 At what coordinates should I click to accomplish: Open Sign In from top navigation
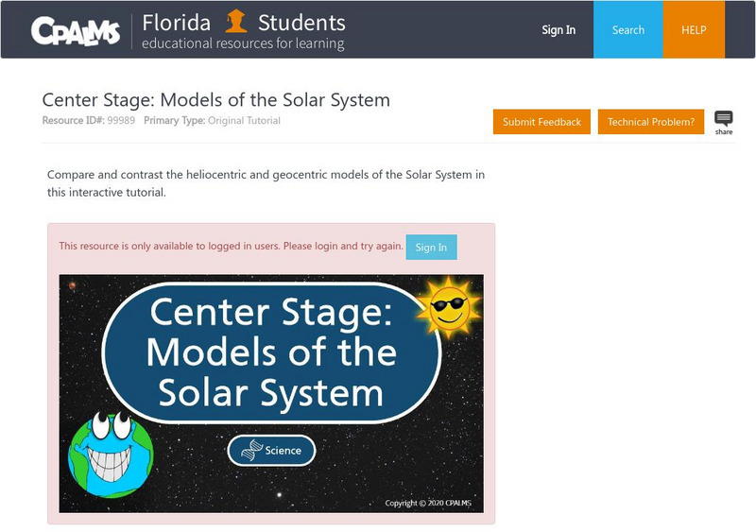click(x=558, y=30)
